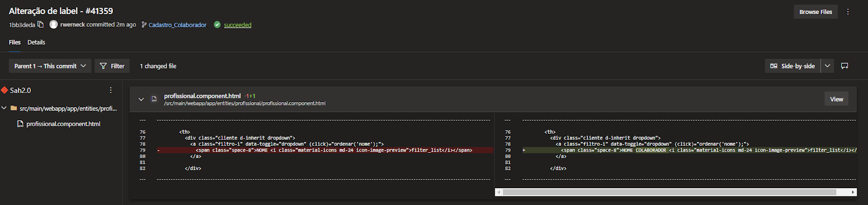Collapse the profissional.component.html diff section
Screen dimensions: 868x205
coord(141,100)
